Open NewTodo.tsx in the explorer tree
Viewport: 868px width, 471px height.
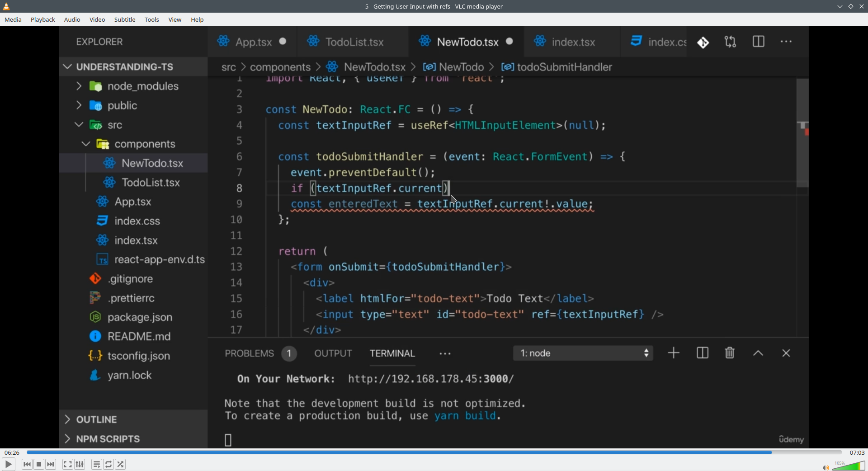pyautogui.click(x=133, y=163)
